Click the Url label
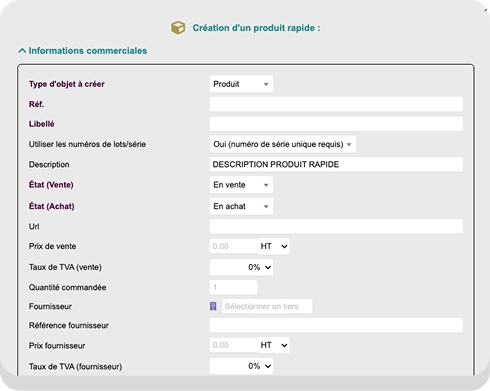Image resolution: width=490 pixels, height=391 pixels. coord(34,227)
